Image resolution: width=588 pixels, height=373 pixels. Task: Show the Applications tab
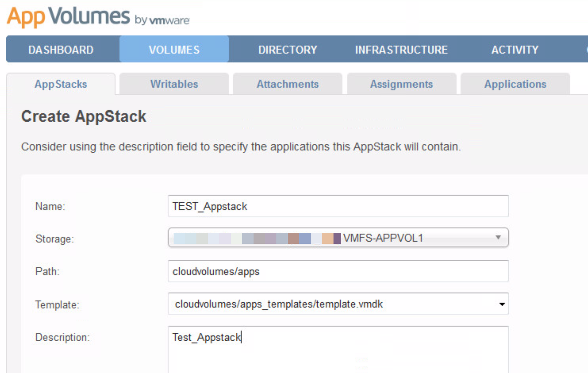[515, 84]
